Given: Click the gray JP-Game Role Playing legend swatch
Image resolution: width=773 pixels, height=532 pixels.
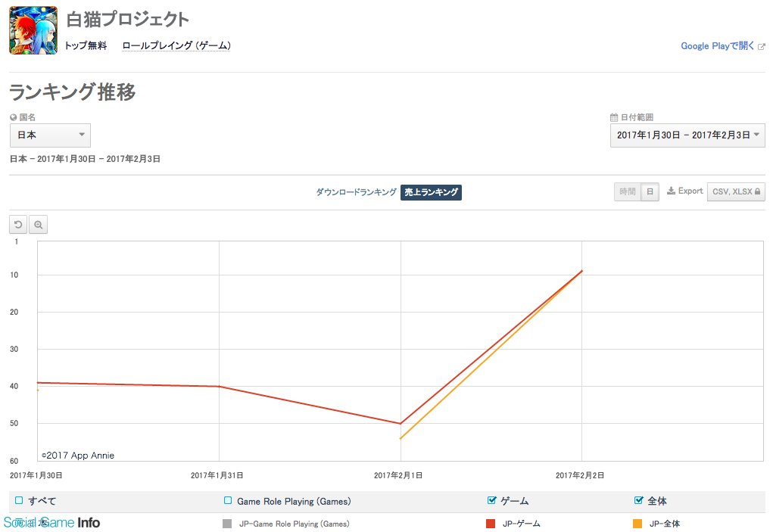Looking at the screenshot, I should coord(227,524).
